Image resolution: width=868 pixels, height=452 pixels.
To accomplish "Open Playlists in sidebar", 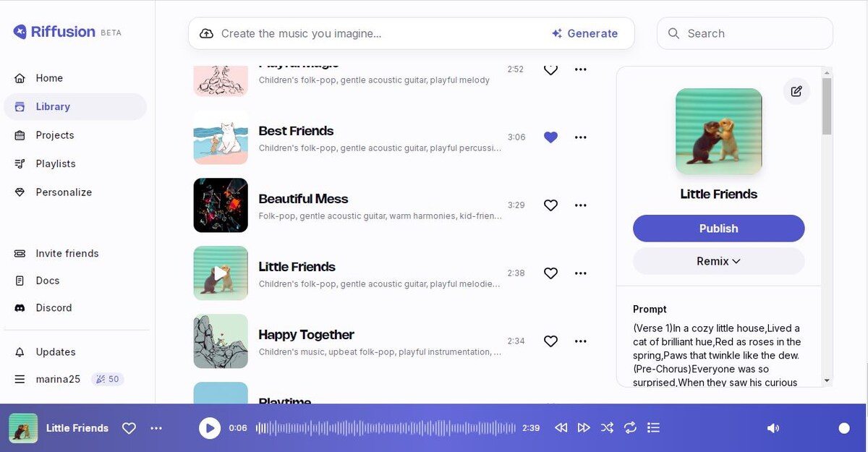I will tap(56, 163).
